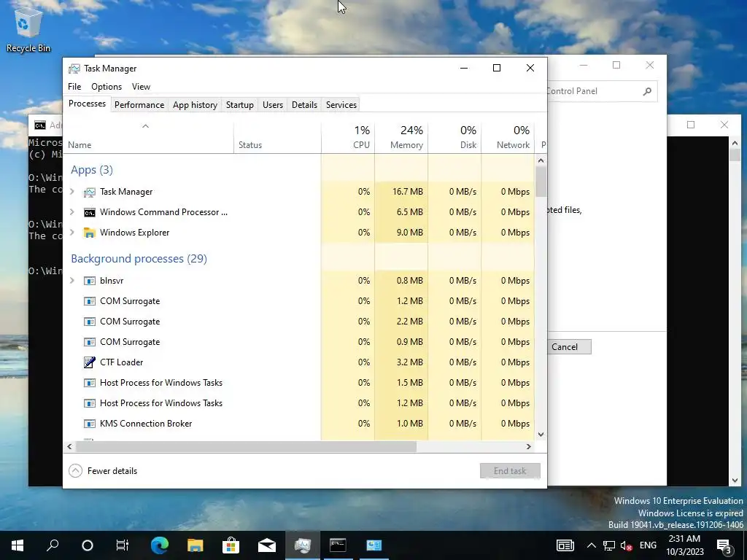The width and height of the screenshot is (747, 560).
Task: Click the process list scroll down arrow
Action: [x=541, y=435]
